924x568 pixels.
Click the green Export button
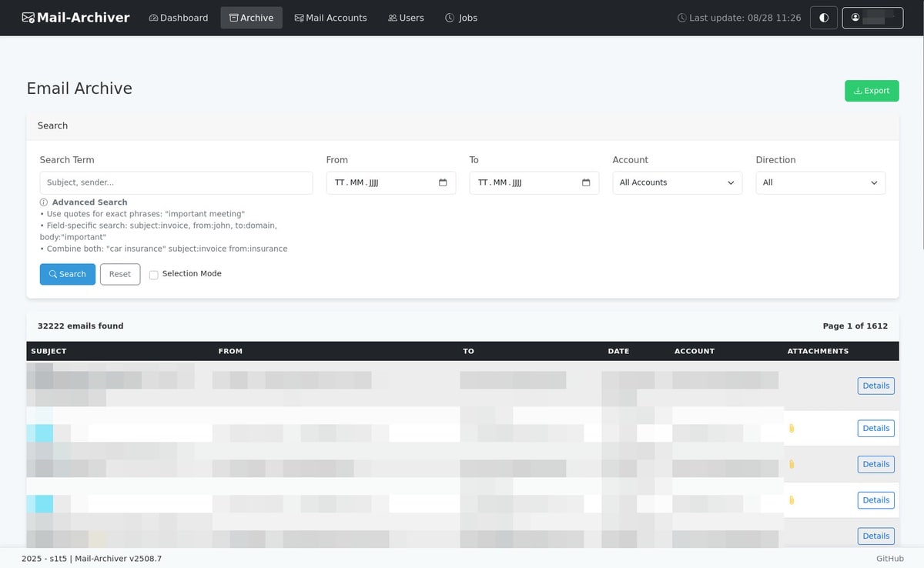point(872,91)
